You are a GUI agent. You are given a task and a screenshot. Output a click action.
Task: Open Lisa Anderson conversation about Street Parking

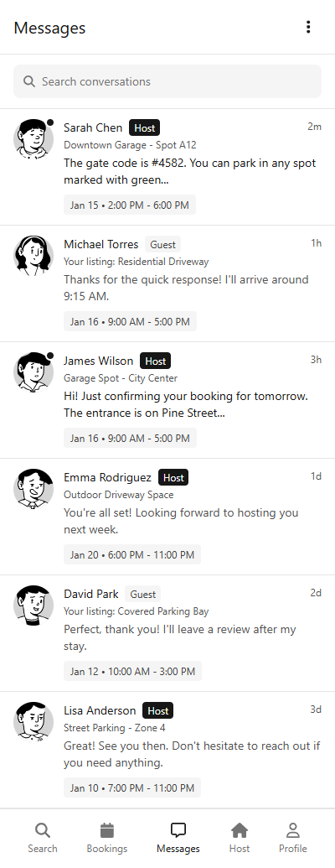point(167,750)
